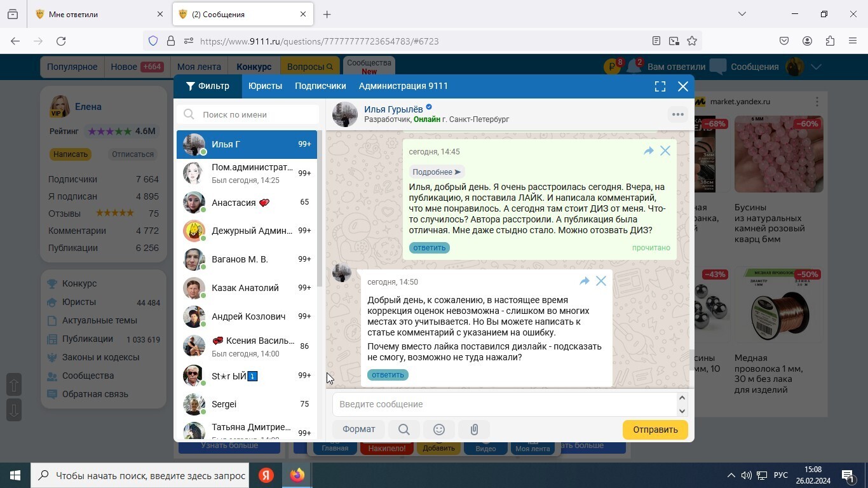Expand chat window to fullscreen
The width and height of the screenshot is (868, 488).
pyautogui.click(x=660, y=86)
